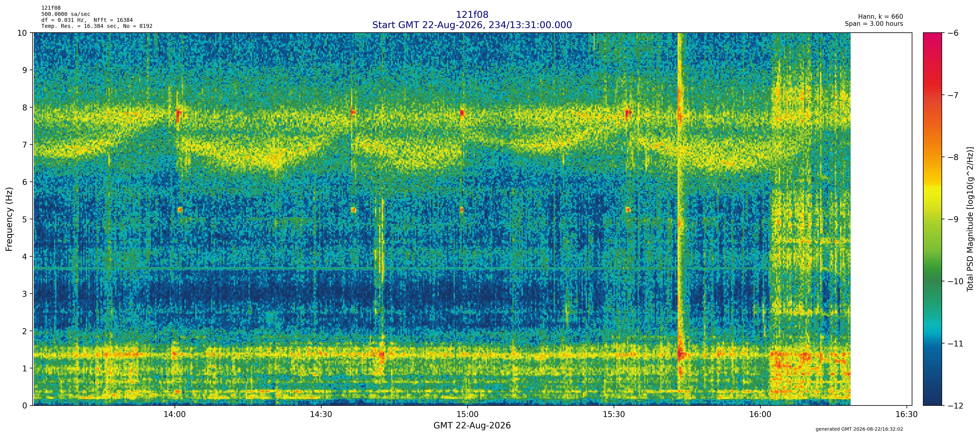Select frequency axis tick label "4"
This screenshot has height=437, width=980.
tap(25, 256)
